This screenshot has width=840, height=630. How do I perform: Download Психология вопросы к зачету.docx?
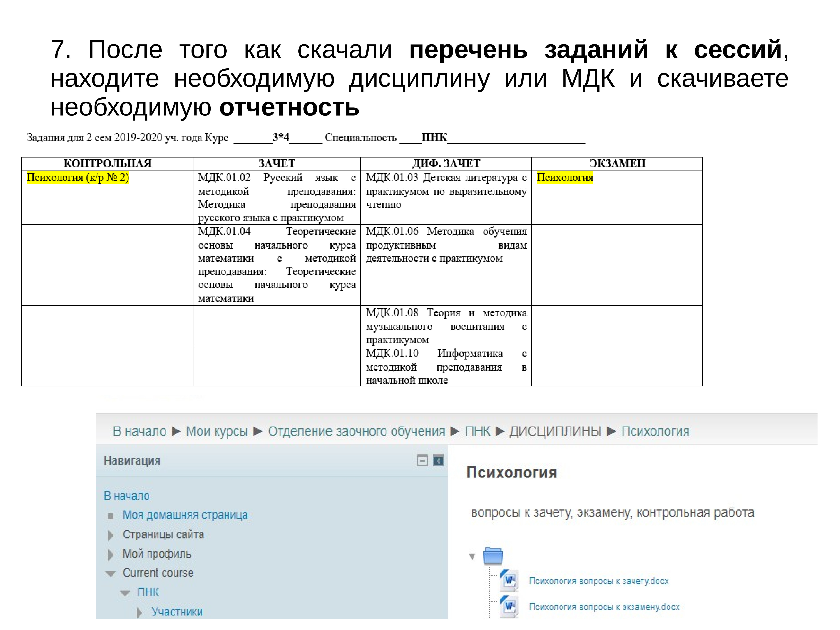click(599, 581)
